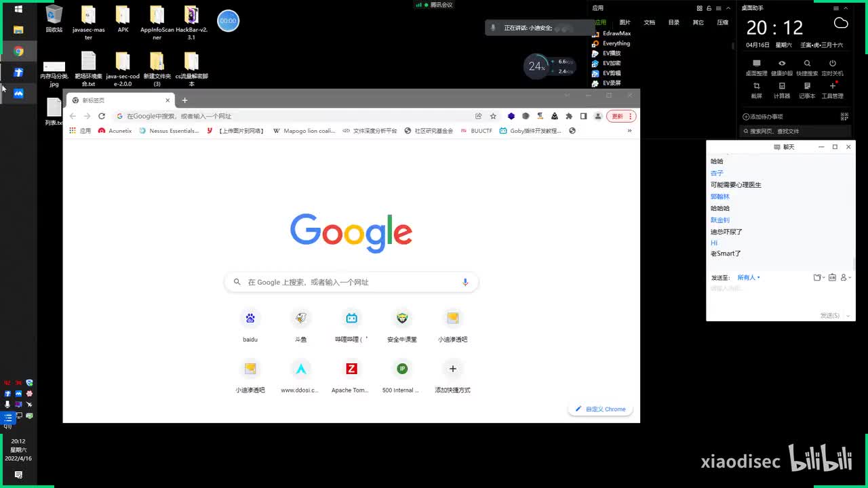The image size is (868, 488).
Task: Open the baidu shortcut tile
Action: click(x=250, y=324)
